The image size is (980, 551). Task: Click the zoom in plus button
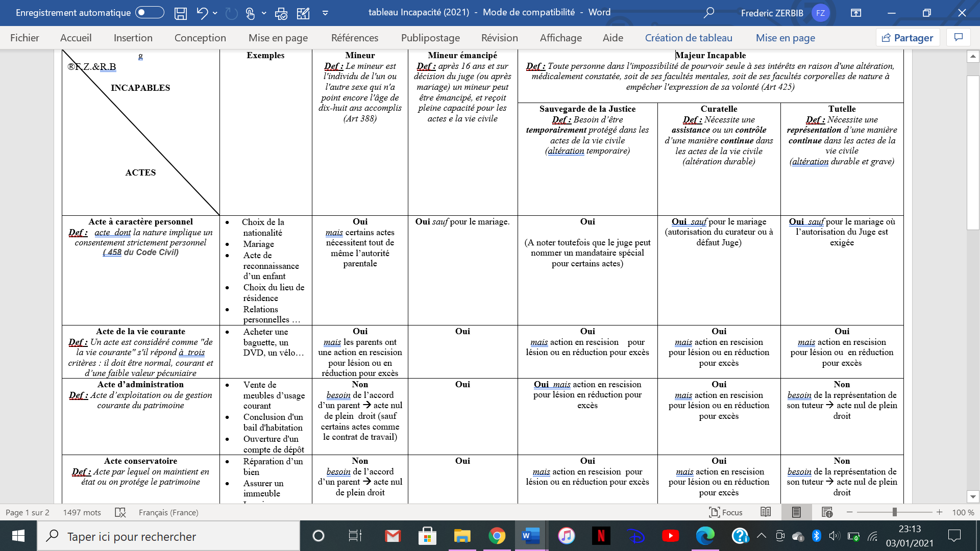[939, 512]
